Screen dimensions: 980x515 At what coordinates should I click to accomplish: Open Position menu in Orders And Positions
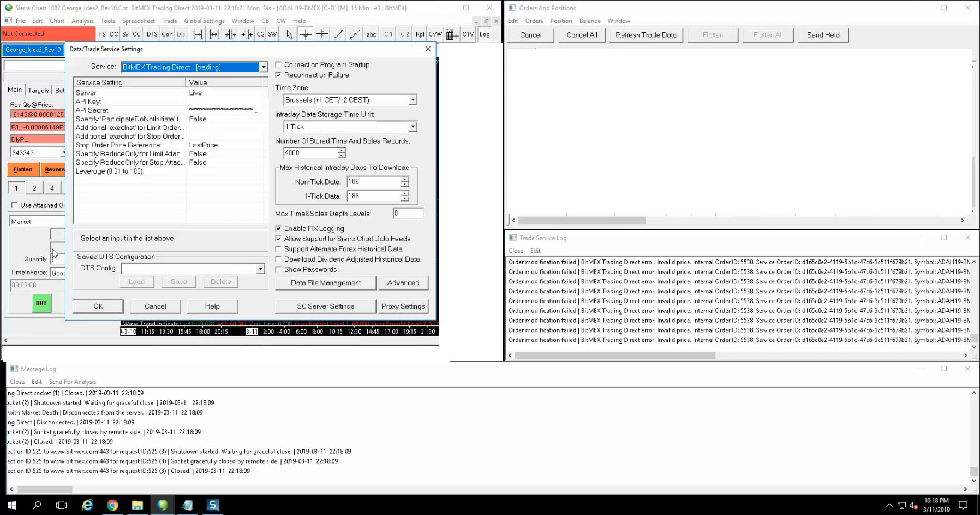pyautogui.click(x=561, y=21)
